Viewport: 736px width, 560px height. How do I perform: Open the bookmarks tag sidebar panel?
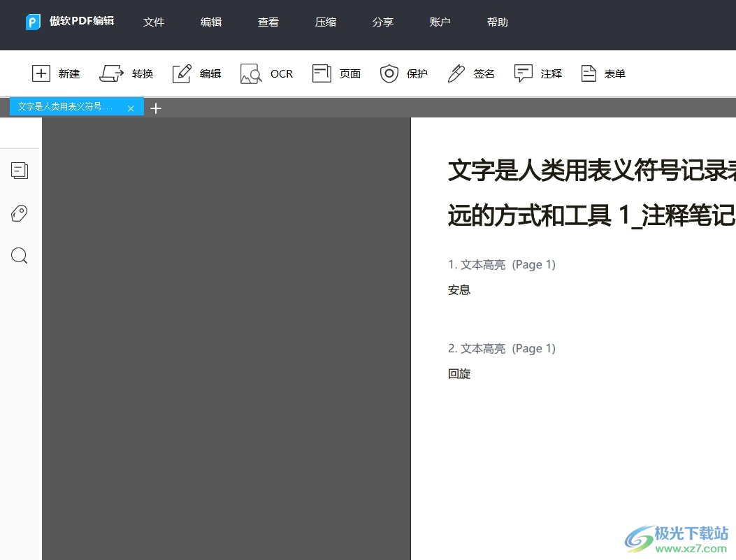tap(20, 213)
